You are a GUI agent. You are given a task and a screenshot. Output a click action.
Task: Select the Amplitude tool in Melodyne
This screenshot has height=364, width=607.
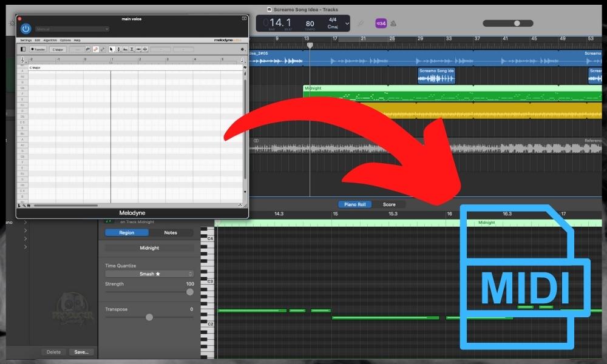point(132,49)
